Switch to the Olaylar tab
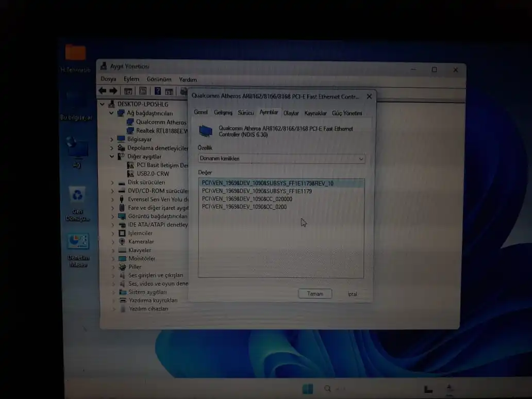 click(291, 113)
